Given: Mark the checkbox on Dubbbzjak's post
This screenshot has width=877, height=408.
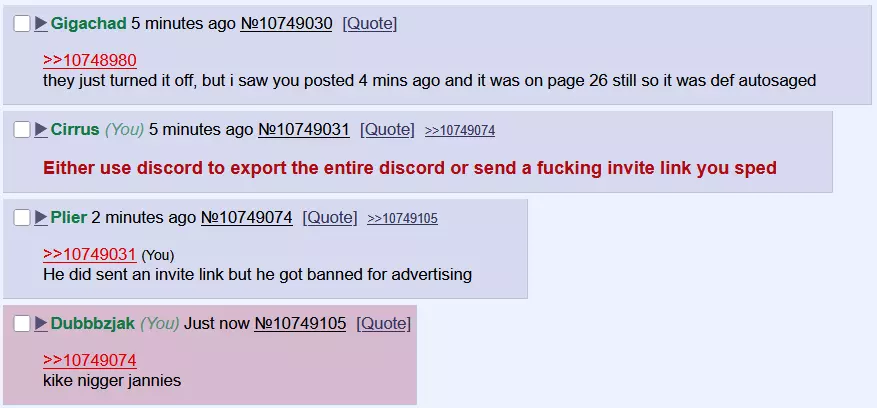Looking at the screenshot, I should (x=22, y=323).
